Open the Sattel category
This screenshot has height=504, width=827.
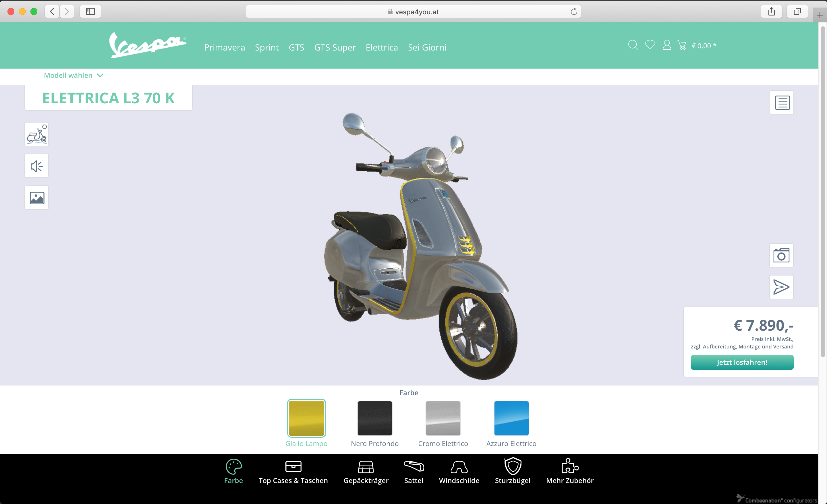click(413, 472)
